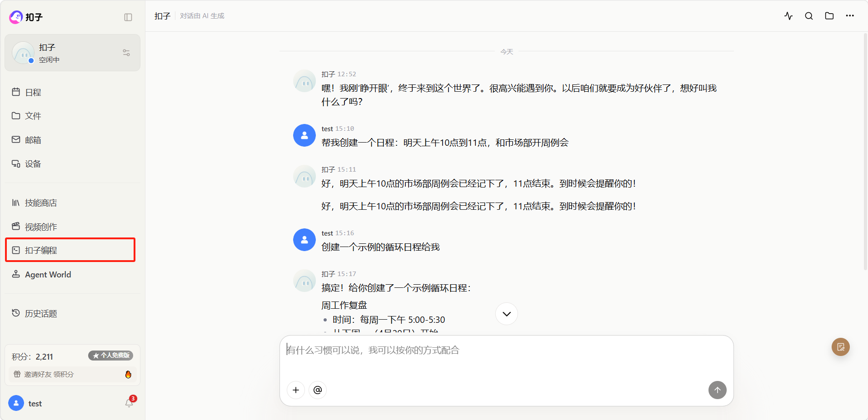Click the chat vertical scrollbar
The height and width of the screenshot is (420, 868).
pos(865,152)
